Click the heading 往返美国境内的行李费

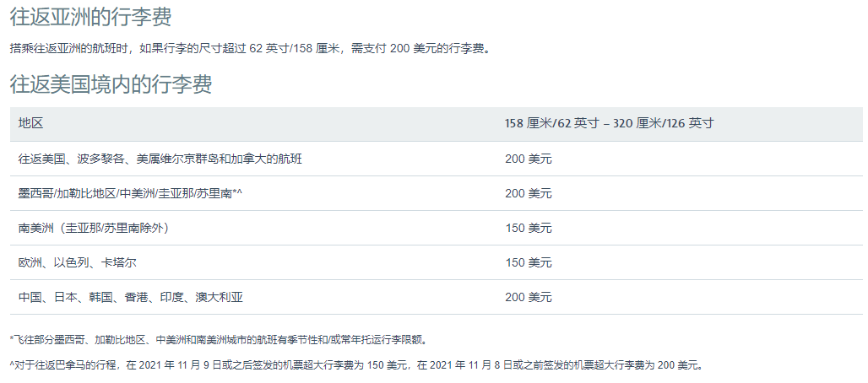pyautogui.click(x=111, y=84)
